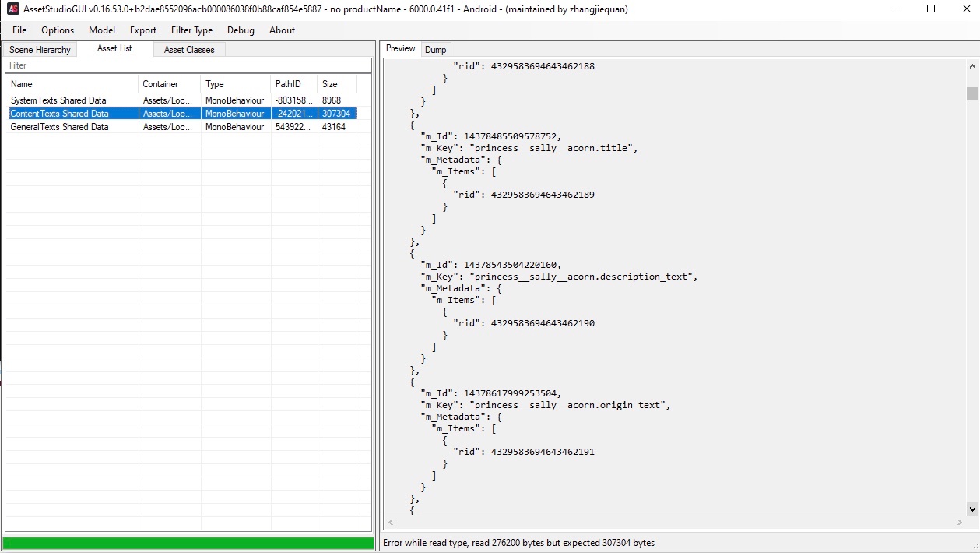This screenshot has width=980, height=553.
Task: Close the AssetStudioGUI window
Action: click(966, 9)
